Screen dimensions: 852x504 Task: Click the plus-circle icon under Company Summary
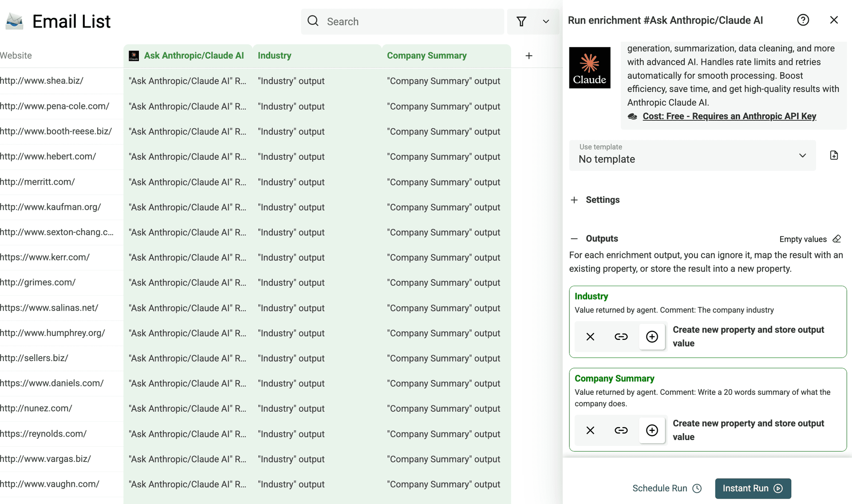tap(652, 430)
